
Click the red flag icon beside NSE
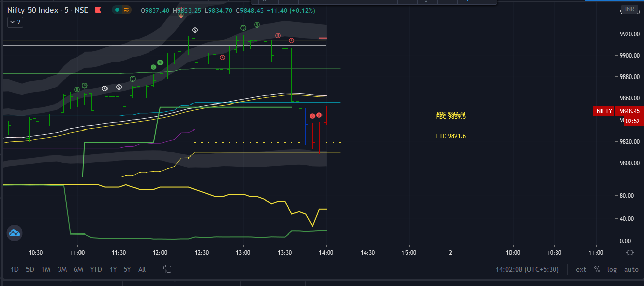point(98,10)
